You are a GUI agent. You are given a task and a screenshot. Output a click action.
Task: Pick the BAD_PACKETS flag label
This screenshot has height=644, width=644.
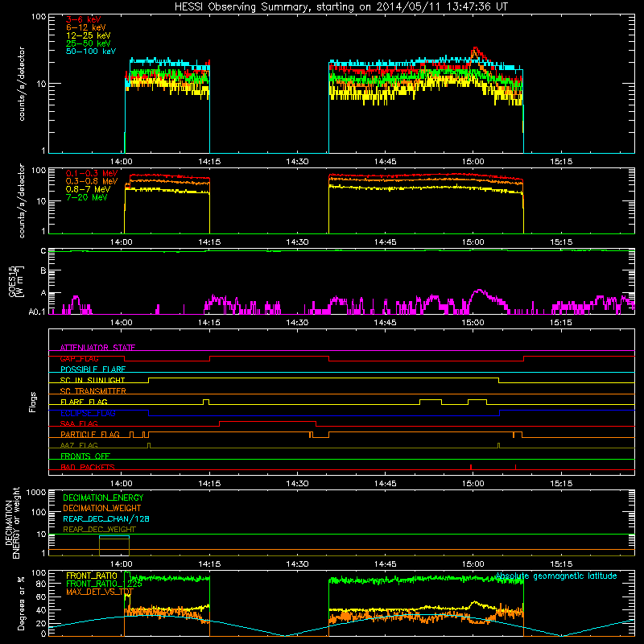(88, 467)
